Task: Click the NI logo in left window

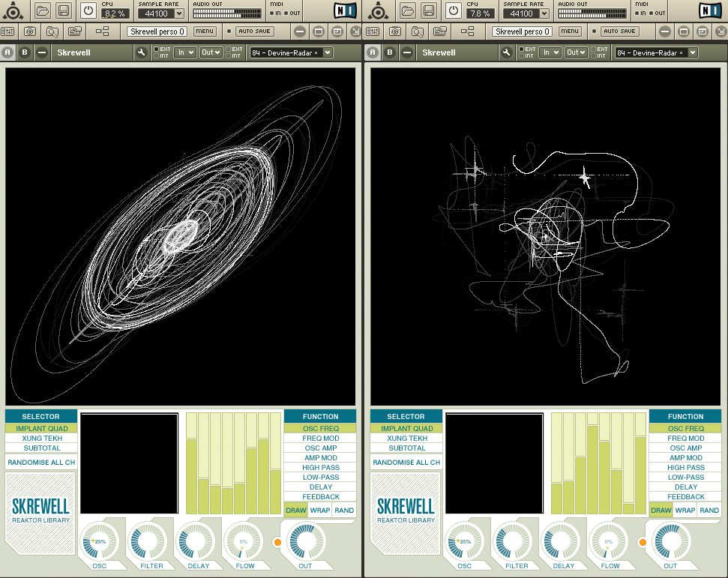Action: tap(345, 10)
